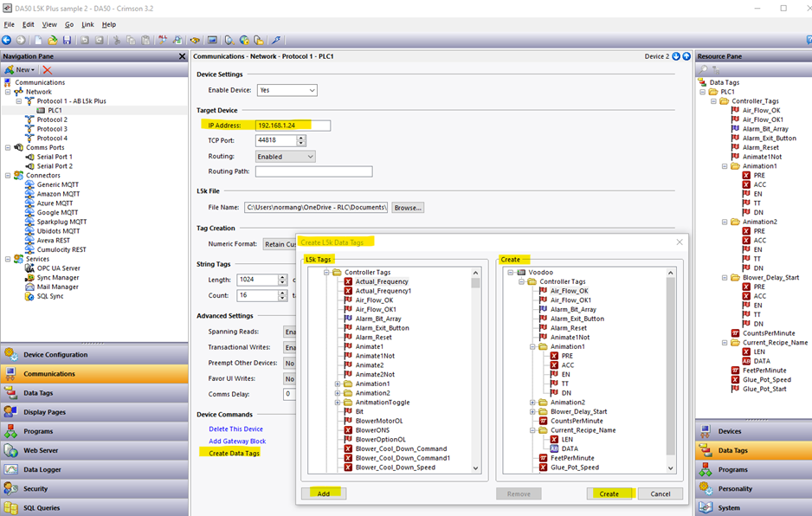The height and width of the screenshot is (516, 812).
Task: Open Web Server navigation category
Action: [x=94, y=450]
